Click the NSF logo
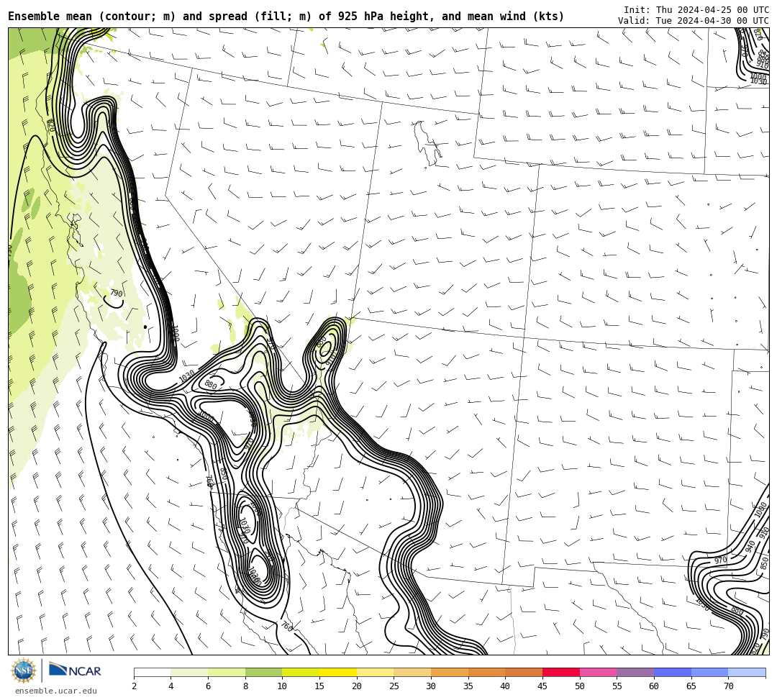This screenshot has width=777, height=700. coord(24,671)
